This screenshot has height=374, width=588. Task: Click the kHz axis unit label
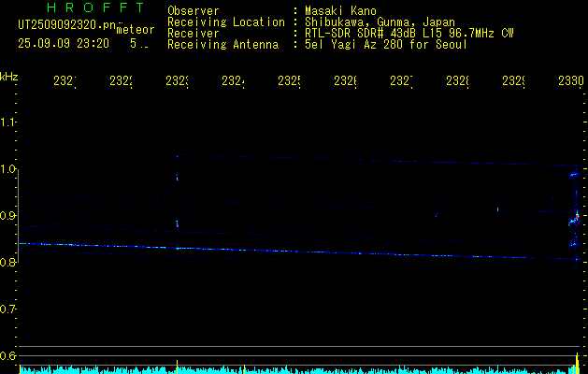[x=9, y=77]
